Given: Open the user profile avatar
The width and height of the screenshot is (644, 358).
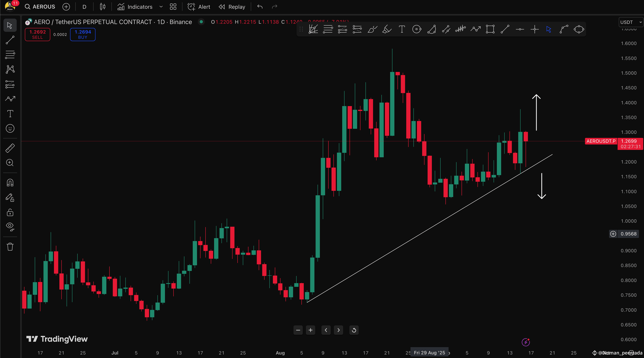Looking at the screenshot, I should tap(10, 7).
